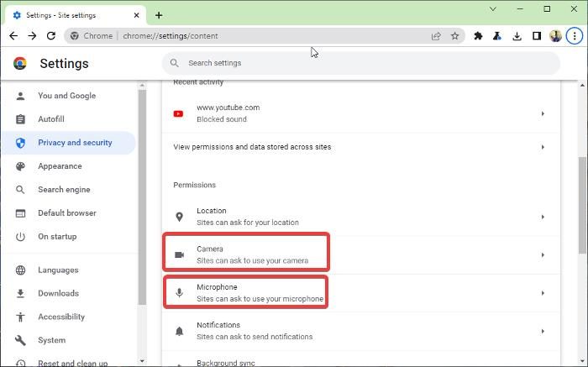Select Privacy and security section
Image resolution: width=588 pixels, height=367 pixels.
[x=68, y=143]
